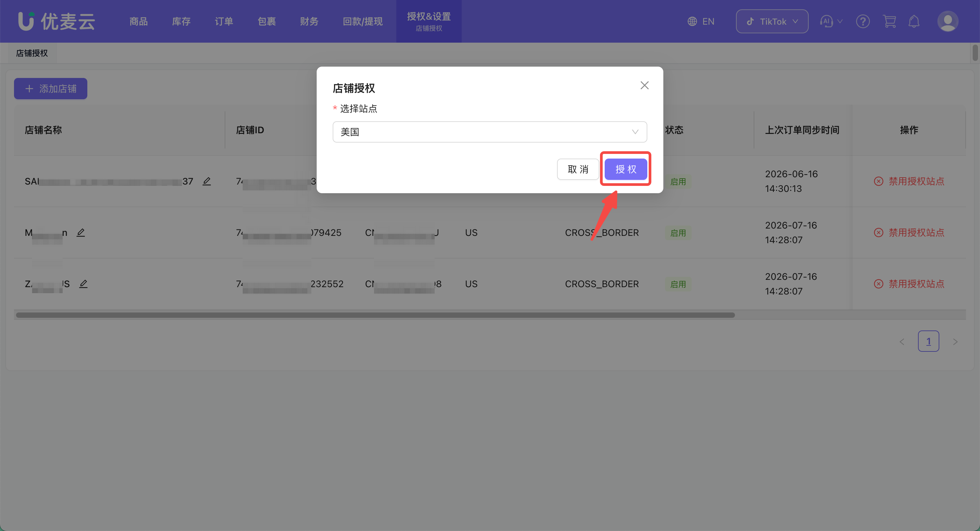
Task: Open the 订单 menu
Action: click(x=224, y=21)
